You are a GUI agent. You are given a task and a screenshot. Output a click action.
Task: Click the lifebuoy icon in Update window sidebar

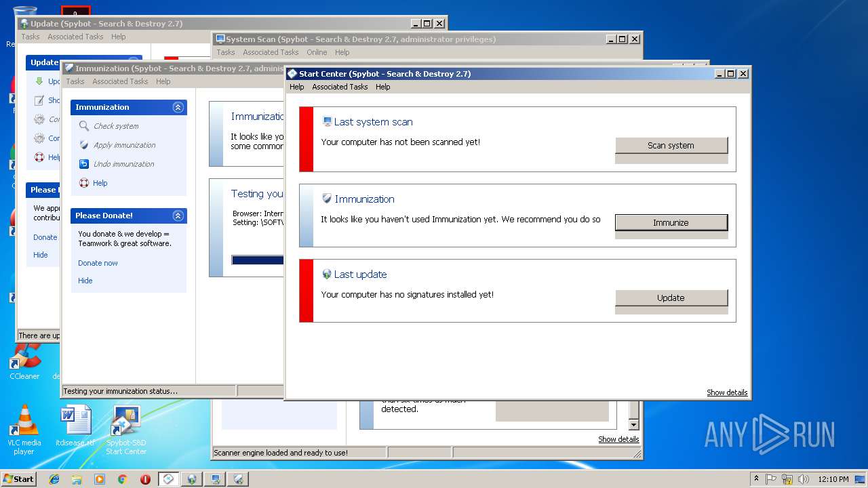click(39, 157)
